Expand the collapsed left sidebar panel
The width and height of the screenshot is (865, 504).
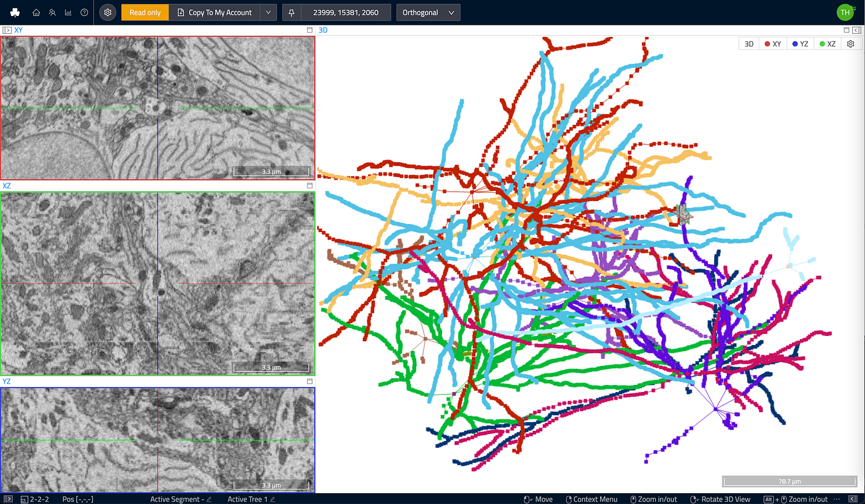click(8, 29)
